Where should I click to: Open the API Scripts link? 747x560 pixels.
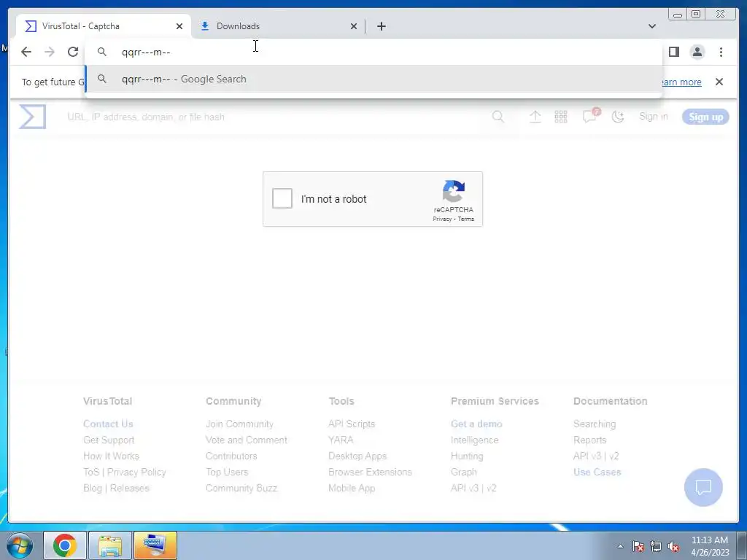point(352,424)
